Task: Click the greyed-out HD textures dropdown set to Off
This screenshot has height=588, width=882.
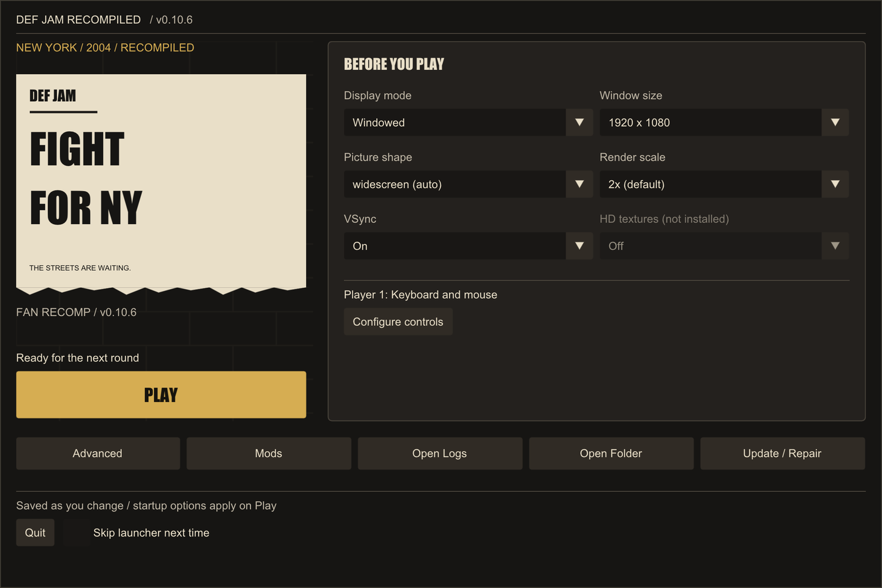Action: [724, 246]
